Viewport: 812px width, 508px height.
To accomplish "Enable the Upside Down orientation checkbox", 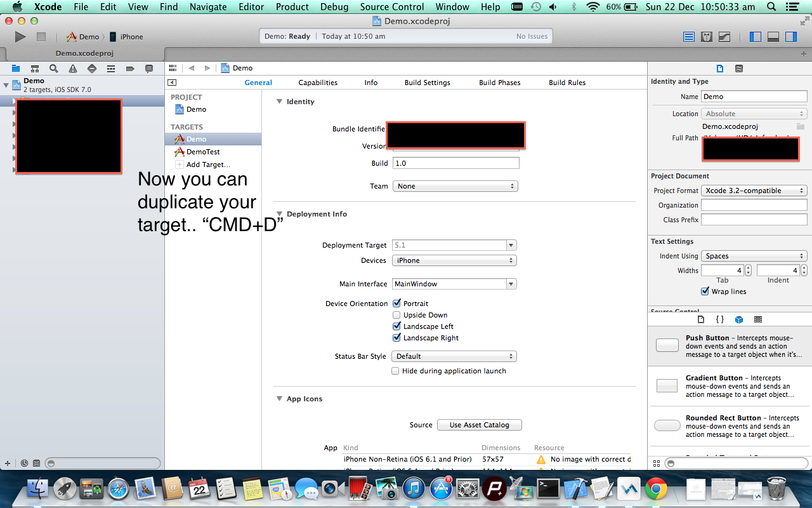I will click(396, 315).
